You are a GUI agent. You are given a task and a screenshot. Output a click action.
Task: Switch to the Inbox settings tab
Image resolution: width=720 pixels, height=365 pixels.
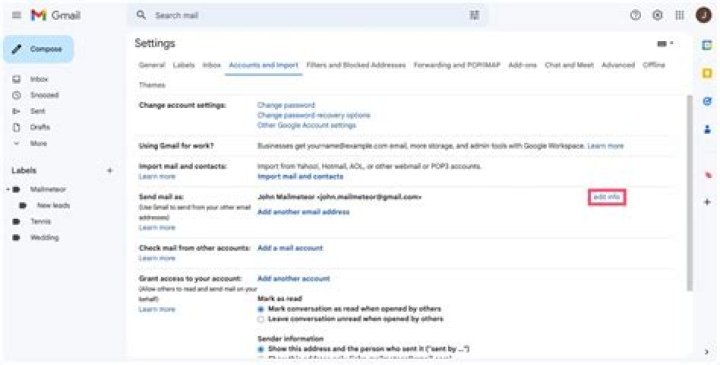point(212,65)
